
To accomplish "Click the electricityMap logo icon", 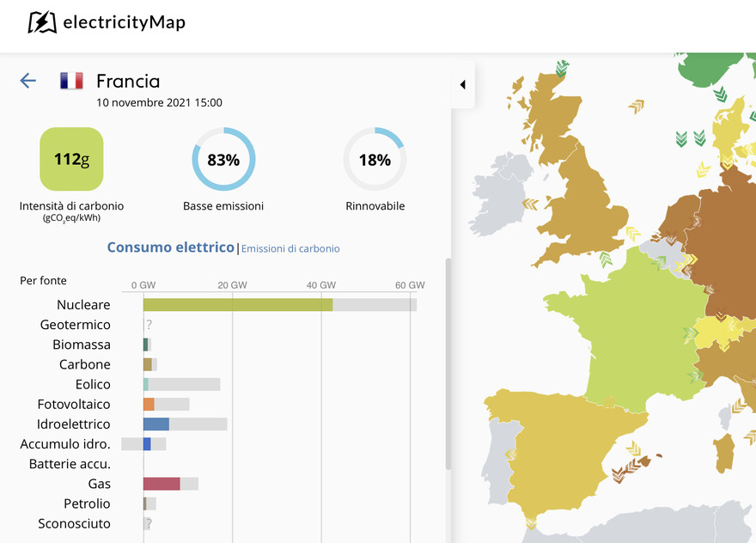I will [x=42, y=22].
